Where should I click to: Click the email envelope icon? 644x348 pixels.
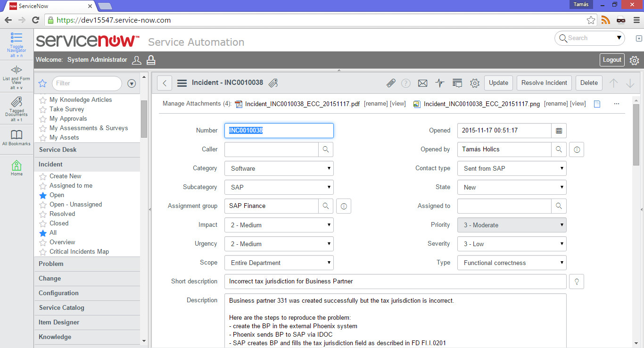(x=423, y=83)
